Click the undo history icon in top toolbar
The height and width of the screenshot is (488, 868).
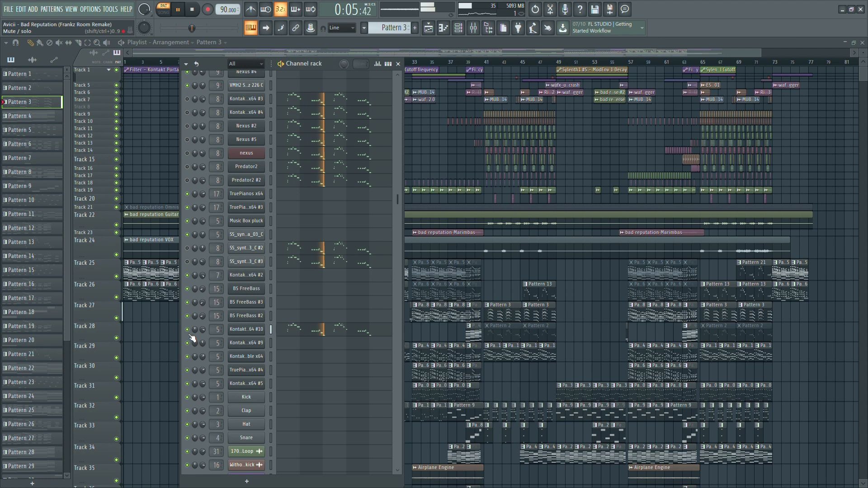[x=535, y=9]
